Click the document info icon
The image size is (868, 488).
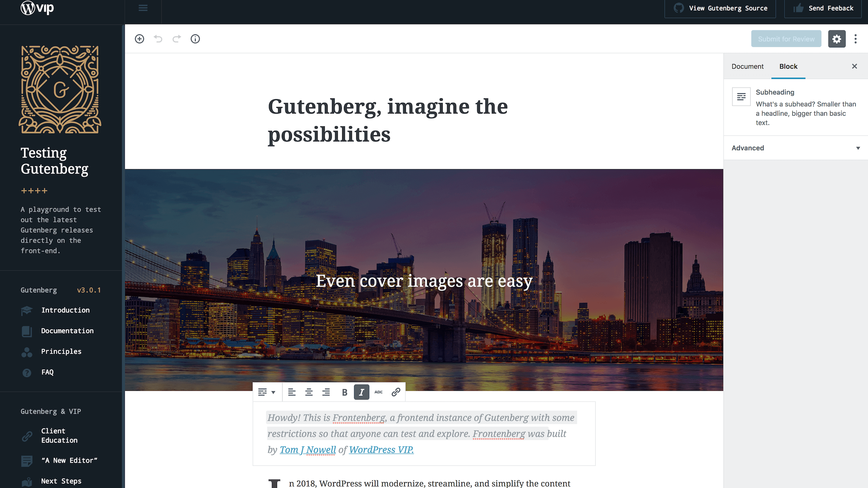pos(195,39)
